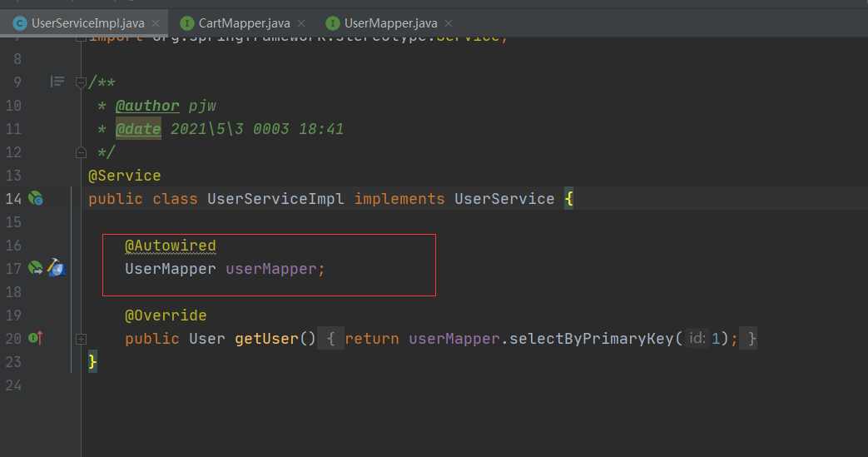This screenshot has height=457, width=868.
Task: Click the @author Javadoc tag
Action: click(x=147, y=106)
